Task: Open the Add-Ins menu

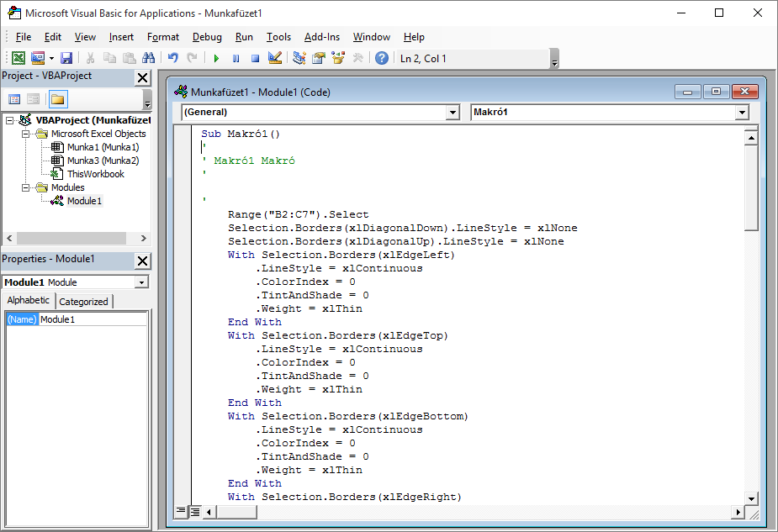Action: tap(322, 37)
